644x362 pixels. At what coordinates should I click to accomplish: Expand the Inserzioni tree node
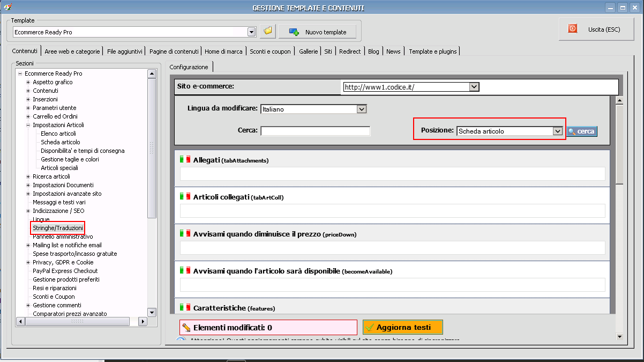pyautogui.click(x=28, y=99)
